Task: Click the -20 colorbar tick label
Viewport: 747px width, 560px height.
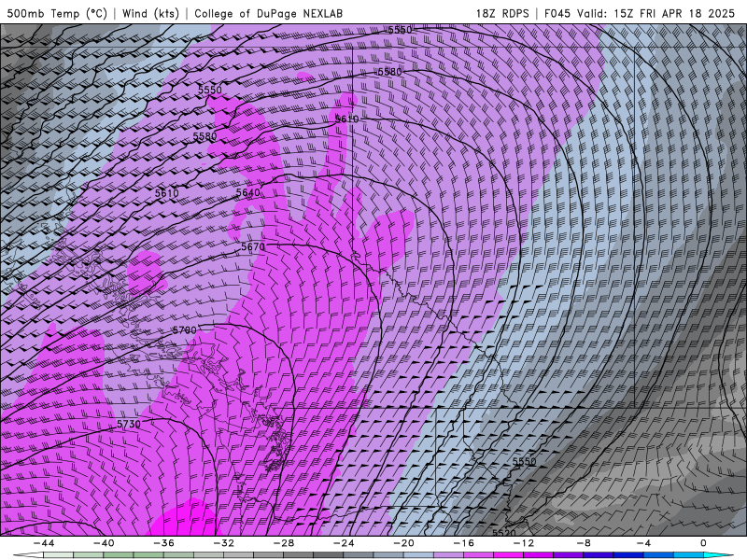Action: pos(404,543)
